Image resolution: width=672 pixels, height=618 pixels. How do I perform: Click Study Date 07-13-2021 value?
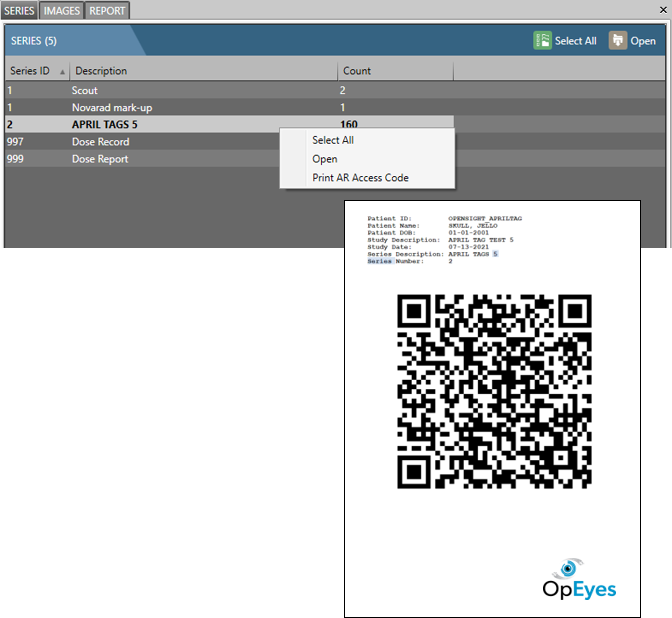click(468, 247)
